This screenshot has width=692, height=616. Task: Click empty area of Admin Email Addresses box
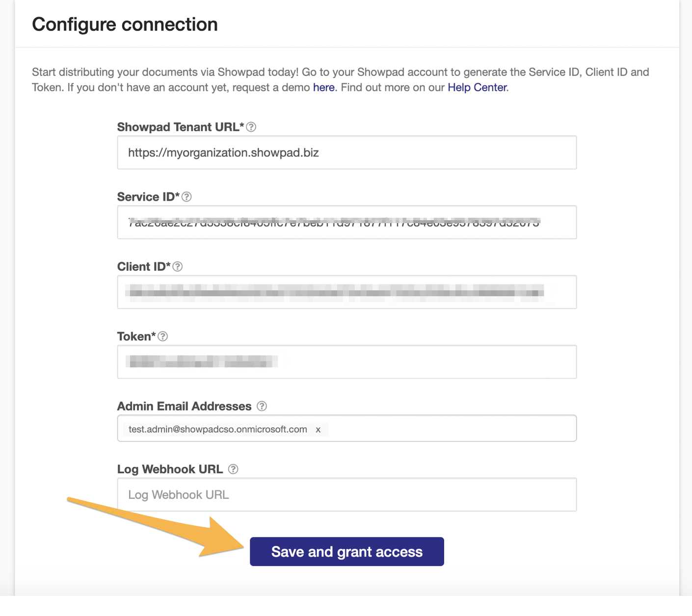click(452, 429)
